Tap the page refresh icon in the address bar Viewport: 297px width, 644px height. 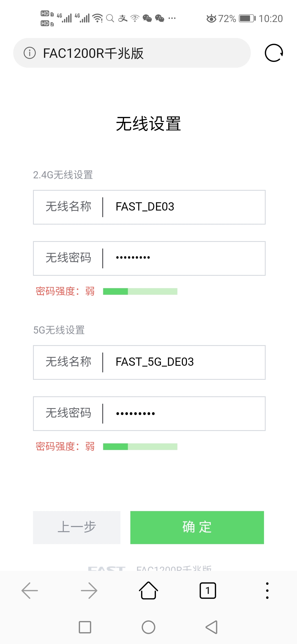point(274,53)
